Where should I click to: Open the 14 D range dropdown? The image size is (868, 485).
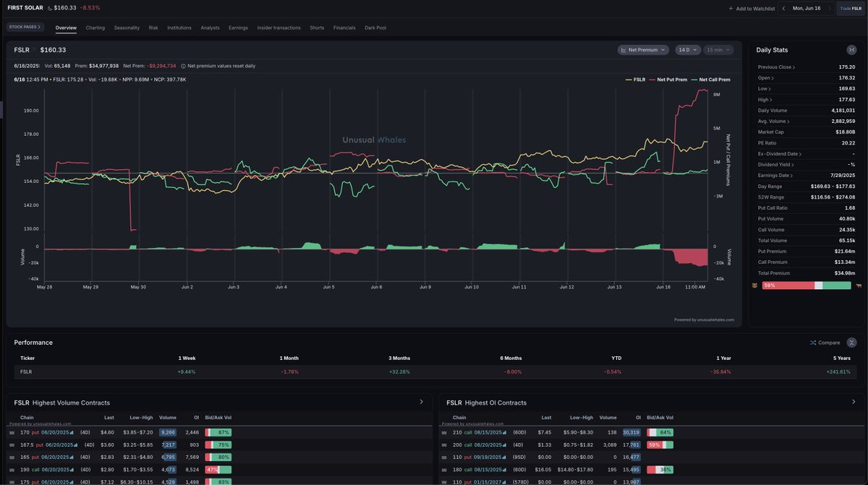tap(688, 50)
